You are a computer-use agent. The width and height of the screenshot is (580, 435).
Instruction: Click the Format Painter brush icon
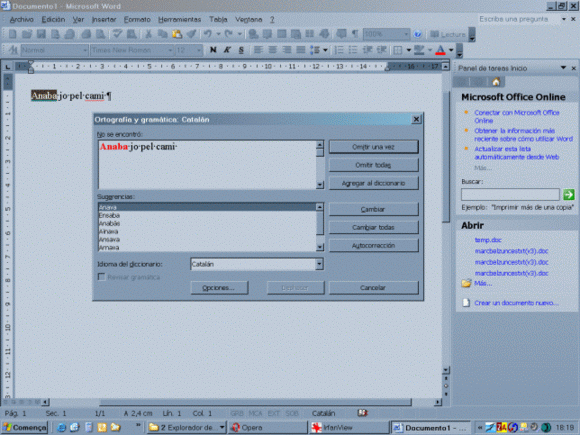click(191, 34)
